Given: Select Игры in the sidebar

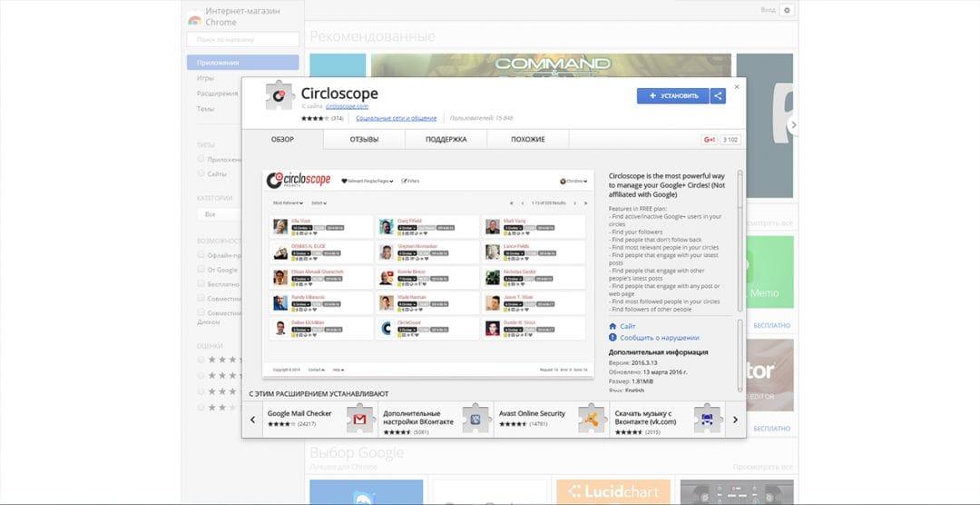Looking at the screenshot, I should [206, 78].
